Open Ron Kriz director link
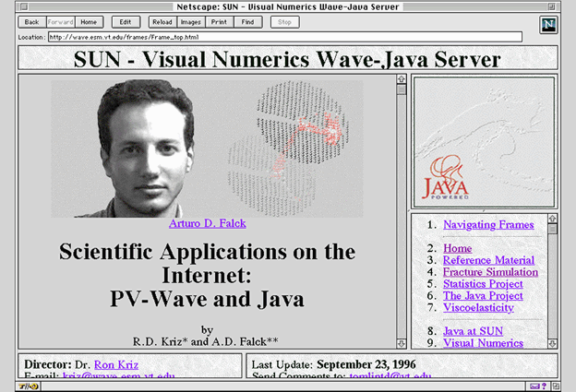The height and width of the screenshot is (392, 576). pyautogui.click(x=116, y=364)
